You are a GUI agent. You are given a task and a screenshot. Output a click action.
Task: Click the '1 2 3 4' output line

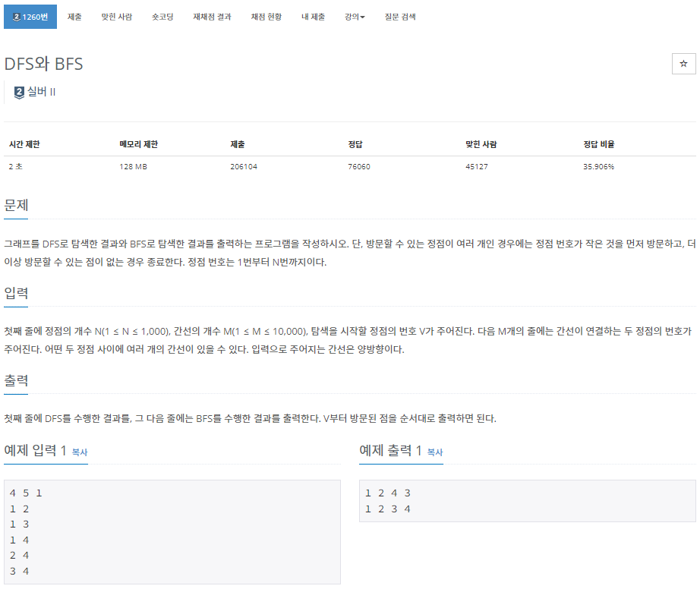387,509
